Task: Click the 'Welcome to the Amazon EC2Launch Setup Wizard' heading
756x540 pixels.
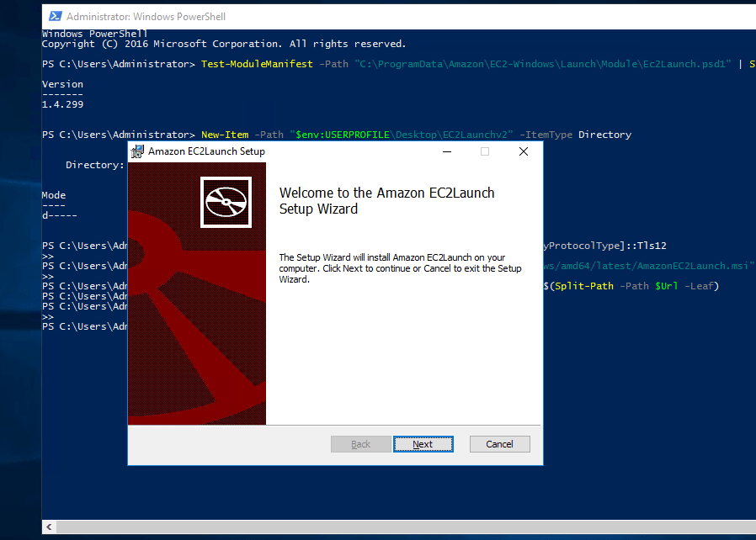Action: point(386,201)
